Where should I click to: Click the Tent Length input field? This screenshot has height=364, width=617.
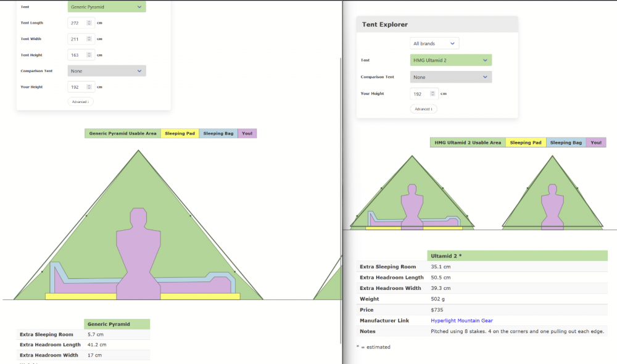pyautogui.click(x=77, y=23)
